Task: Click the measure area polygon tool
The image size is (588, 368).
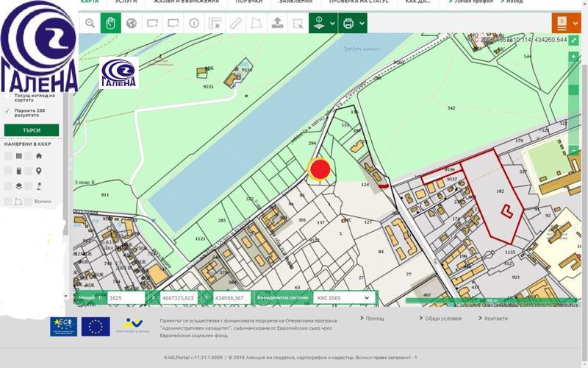Action: pos(256,23)
